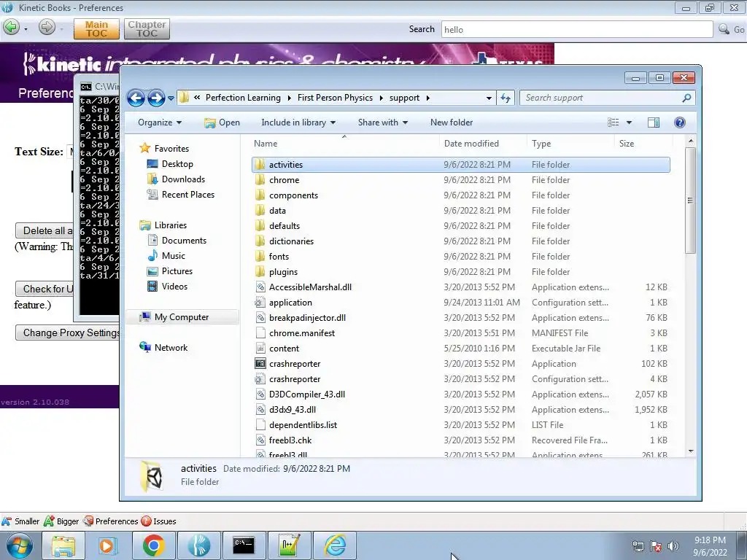
Task: Click the Open toolbar button
Action: pos(222,122)
